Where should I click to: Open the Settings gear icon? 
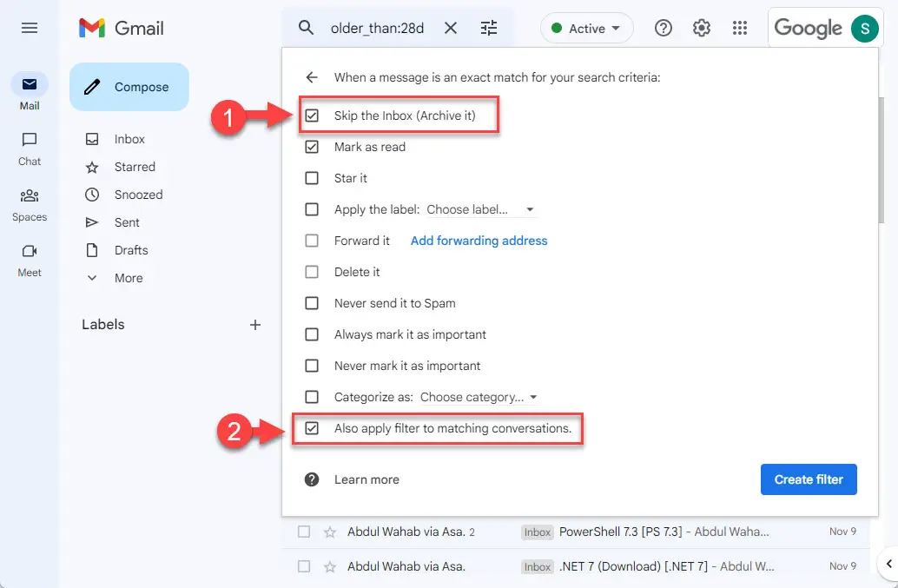pos(702,28)
